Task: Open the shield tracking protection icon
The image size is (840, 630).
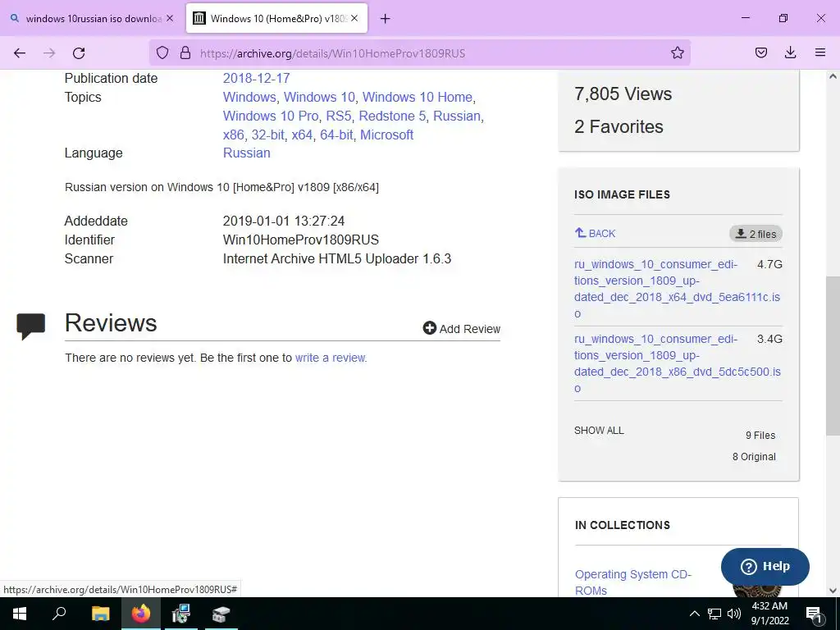Action: tap(162, 52)
